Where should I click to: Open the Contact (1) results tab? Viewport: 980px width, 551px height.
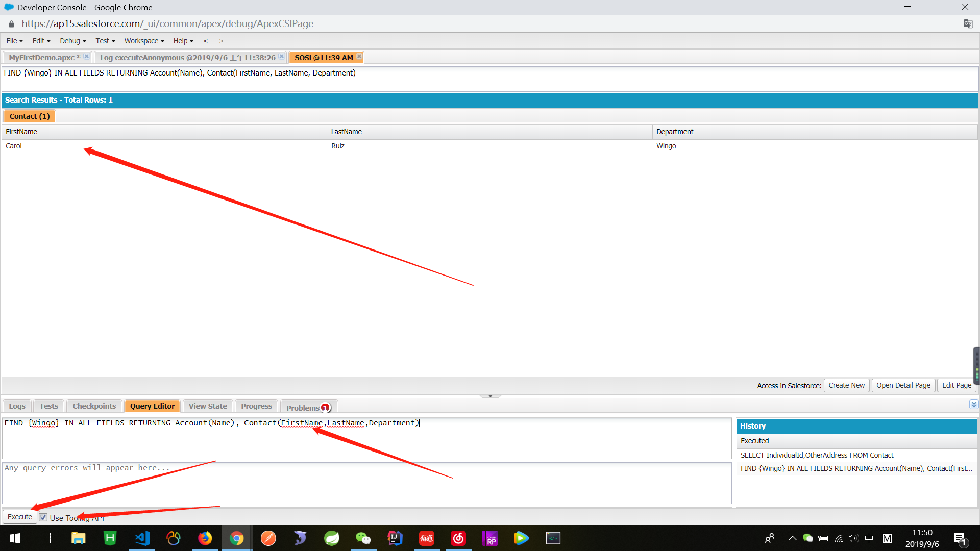tap(29, 116)
